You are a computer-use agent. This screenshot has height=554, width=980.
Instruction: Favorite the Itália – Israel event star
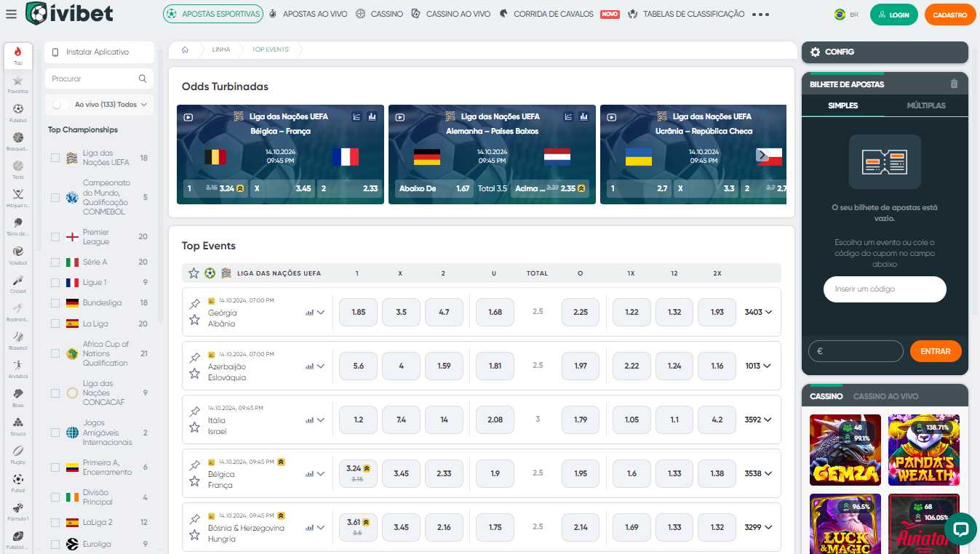tap(194, 427)
